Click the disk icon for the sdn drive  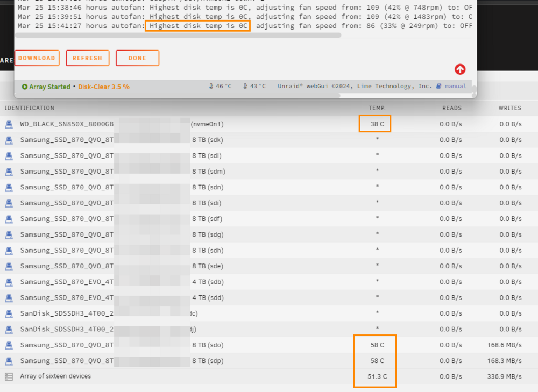(9, 187)
